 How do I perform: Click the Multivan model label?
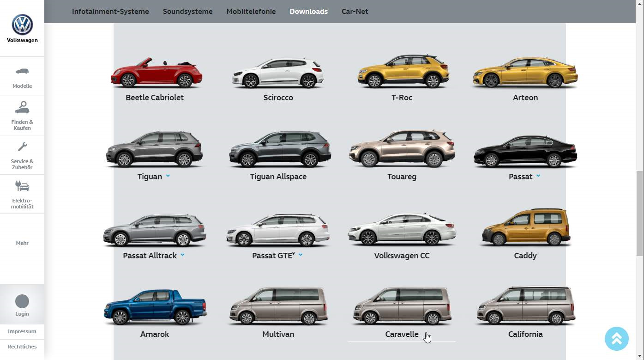coord(278,334)
